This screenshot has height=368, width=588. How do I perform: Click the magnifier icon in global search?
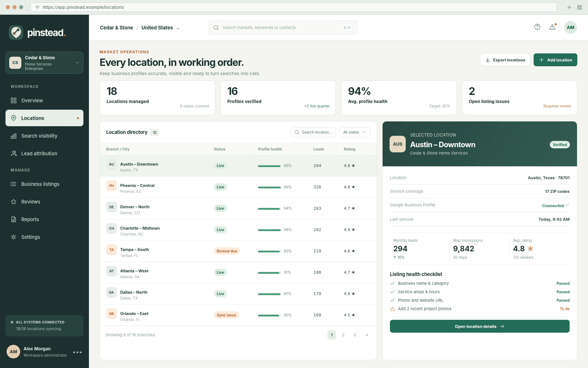point(216,28)
